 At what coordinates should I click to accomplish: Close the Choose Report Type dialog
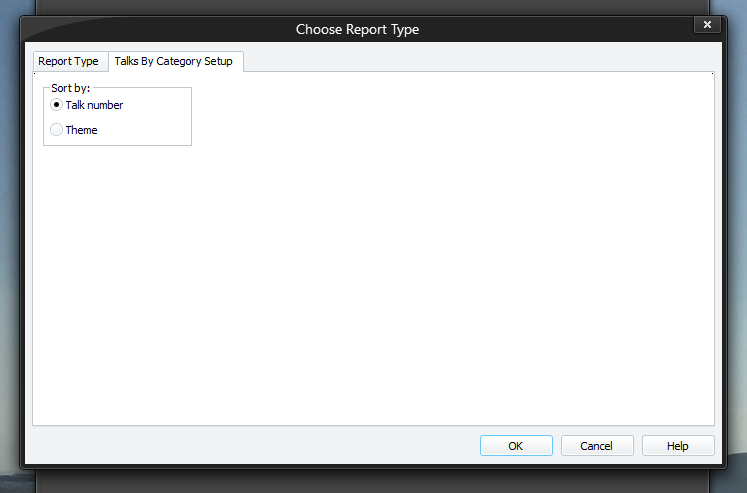[707, 25]
